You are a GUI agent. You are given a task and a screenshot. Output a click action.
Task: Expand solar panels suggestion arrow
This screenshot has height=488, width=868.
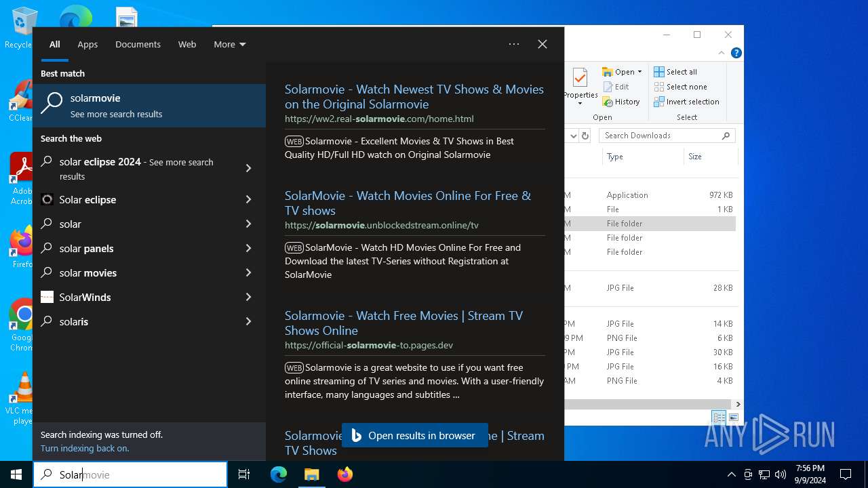248,248
